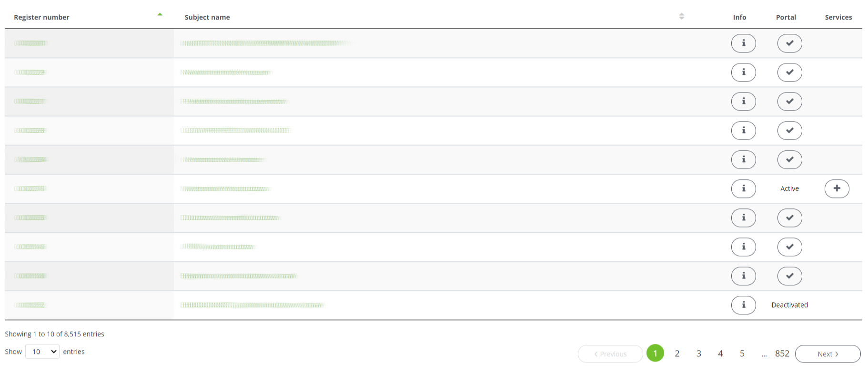
Task: Click info icon in the Deactivated row
Action: point(743,305)
